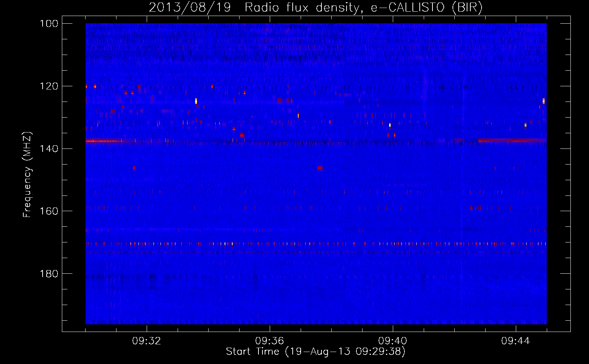
Task: Click the 120 frequency tick label
Action: [x=49, y=86]
